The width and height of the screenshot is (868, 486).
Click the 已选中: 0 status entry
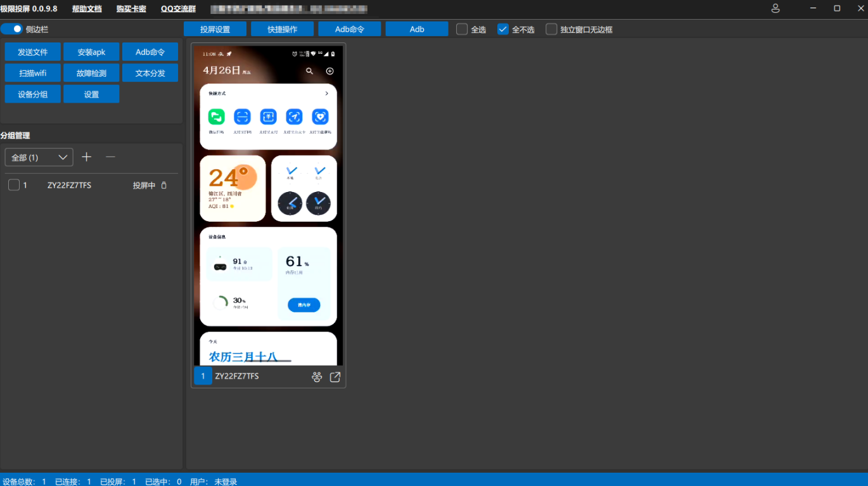tap(163, 482)
